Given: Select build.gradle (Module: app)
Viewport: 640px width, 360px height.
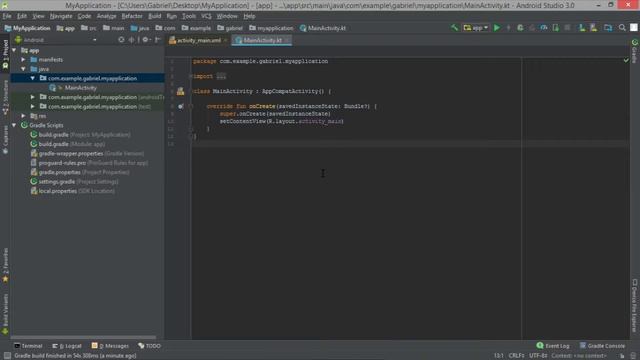Looking at the screenshot, I should pyautogui.click(x=68, y=144).
